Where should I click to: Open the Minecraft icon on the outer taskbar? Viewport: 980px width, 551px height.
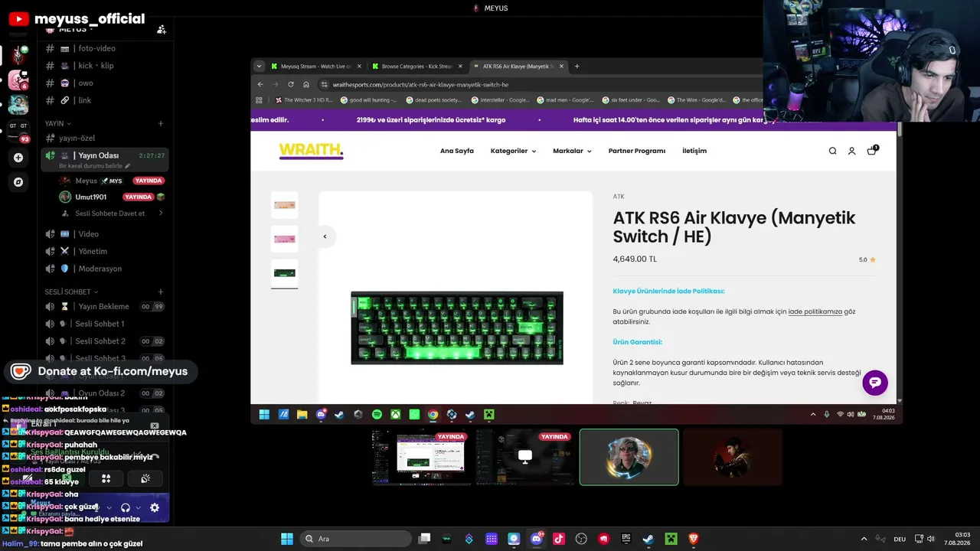[671, 539]
